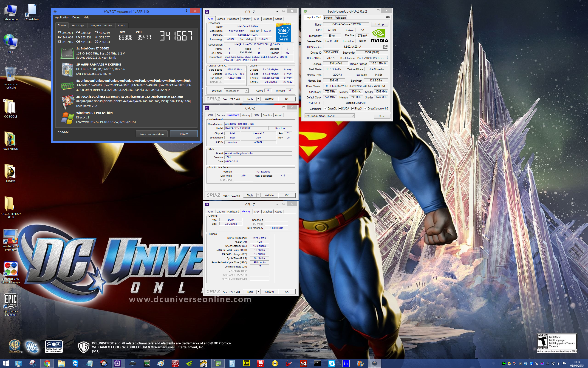
Task: Click the Aquamark total score 341667
Action: (176, 36)
